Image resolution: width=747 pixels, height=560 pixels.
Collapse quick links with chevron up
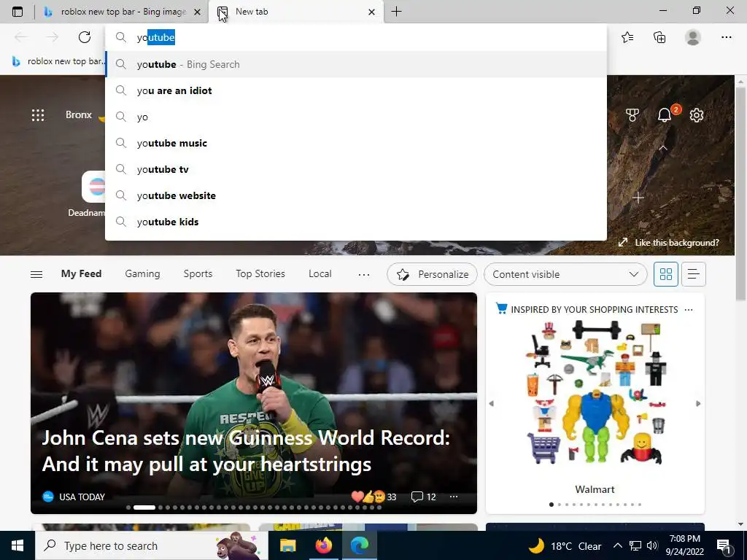point(662,148)
